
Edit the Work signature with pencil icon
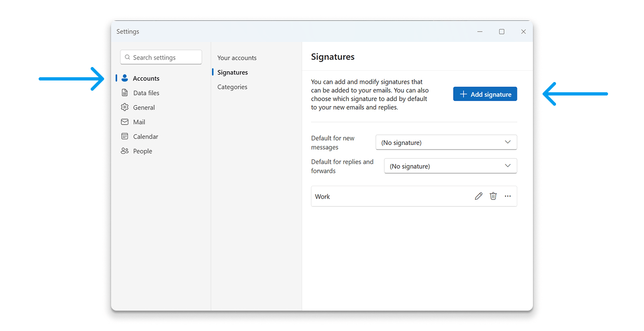coord(479,196)
